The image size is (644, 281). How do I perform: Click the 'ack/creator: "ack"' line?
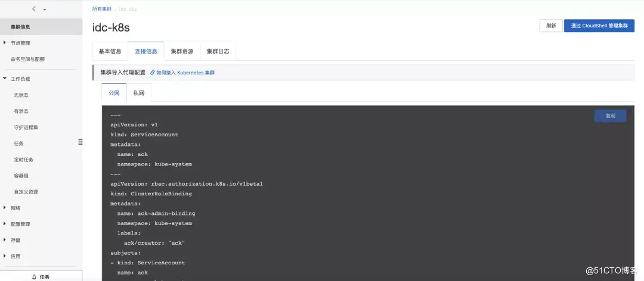click(x=154, y=243)
